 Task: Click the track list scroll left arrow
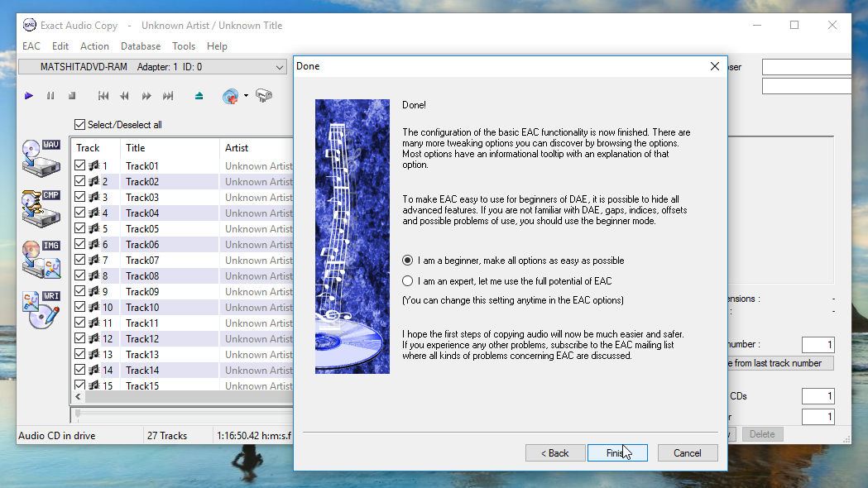click(78, 397)
